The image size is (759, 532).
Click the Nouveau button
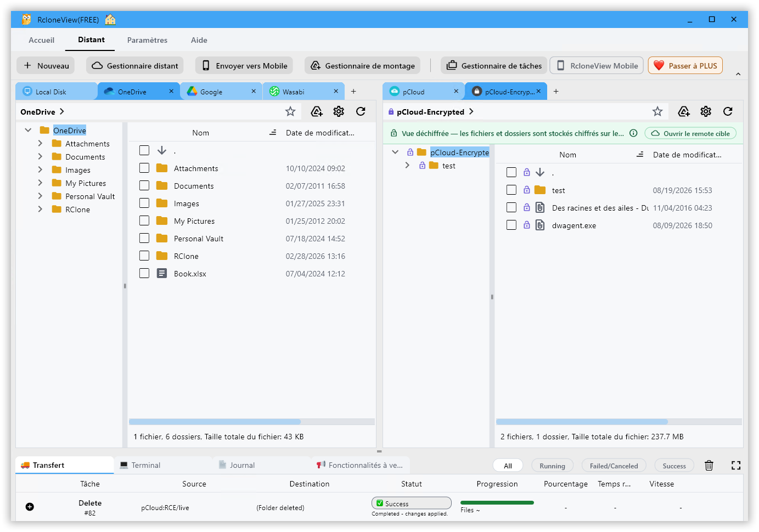[x=46, y=66]
